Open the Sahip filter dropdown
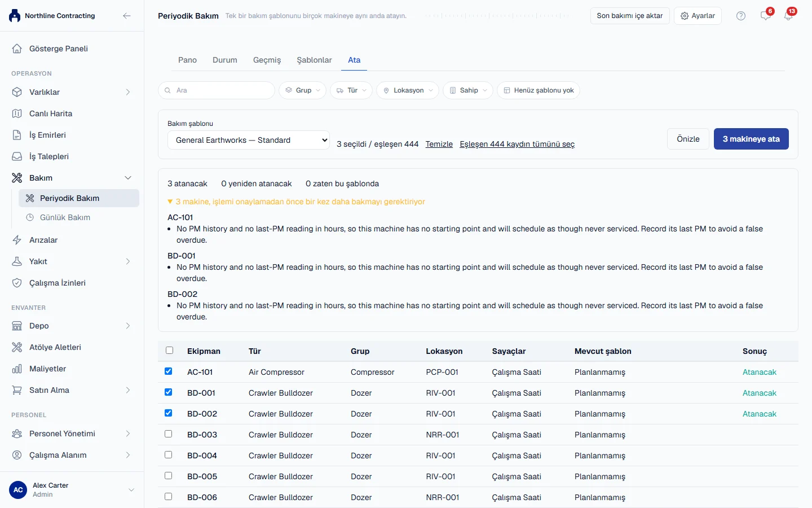Screen dimensions: 812x508 468,90
